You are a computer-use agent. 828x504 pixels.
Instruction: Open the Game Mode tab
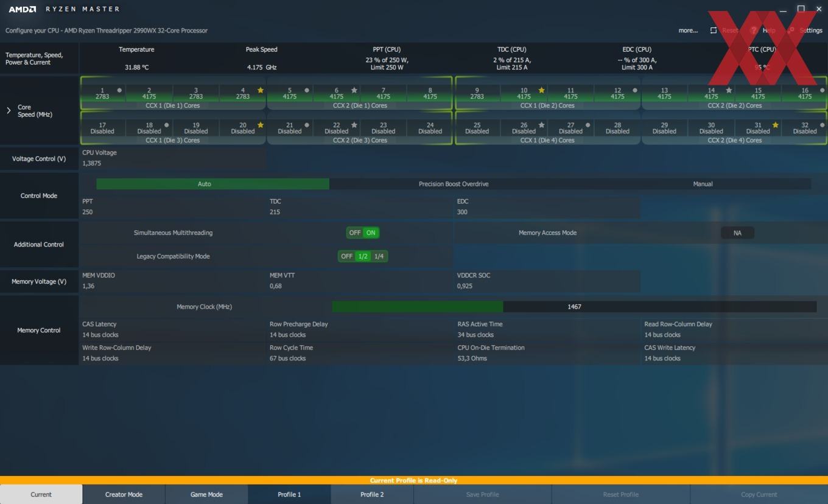[x=206, y=494]
